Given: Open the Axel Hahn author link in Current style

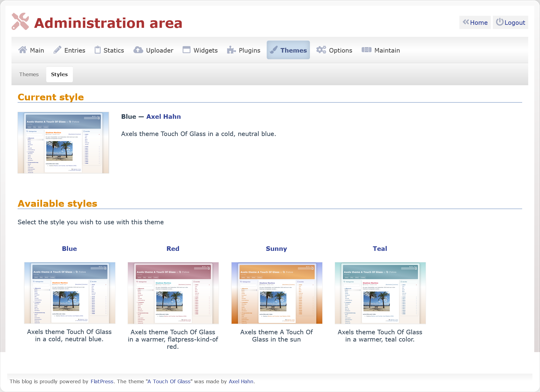Looking at the screenshot, I should tap(163, 117).
